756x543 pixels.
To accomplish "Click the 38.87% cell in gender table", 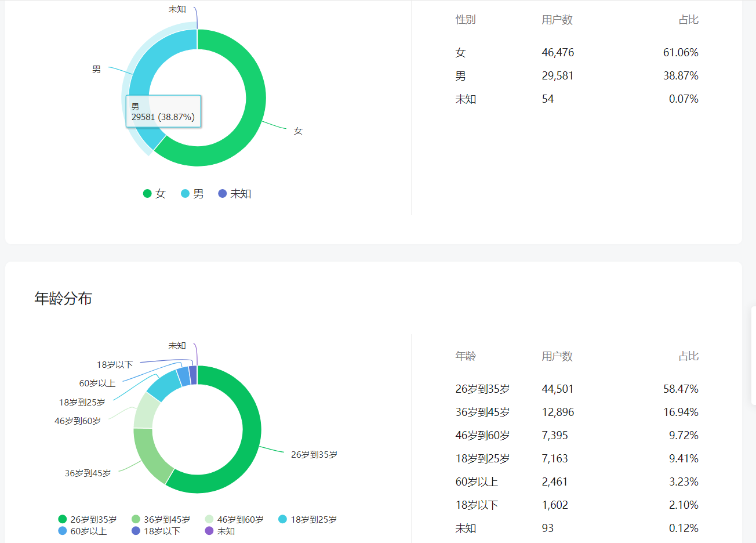I will (681, 76).
